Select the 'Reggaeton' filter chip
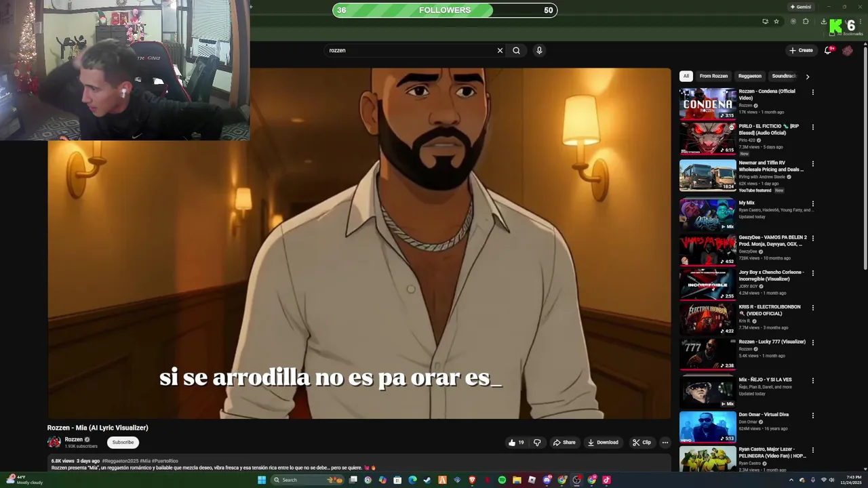The height and width of the screenshot is (488, 868). pyautogui.click(x=750, y=76)
